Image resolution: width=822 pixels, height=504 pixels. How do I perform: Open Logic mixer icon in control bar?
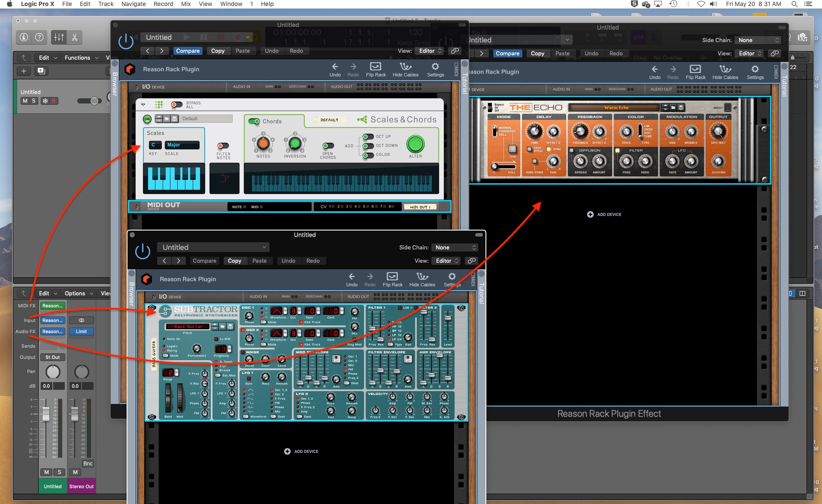pyautogui.click(x=59, y=37)
